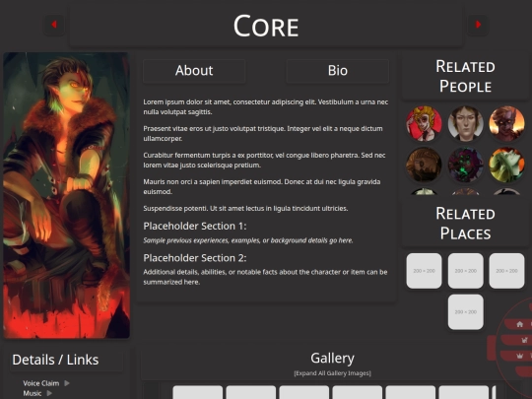Expand the Music details arrow
The width and height of the screenshot is (532, 399).
[49, 393]
